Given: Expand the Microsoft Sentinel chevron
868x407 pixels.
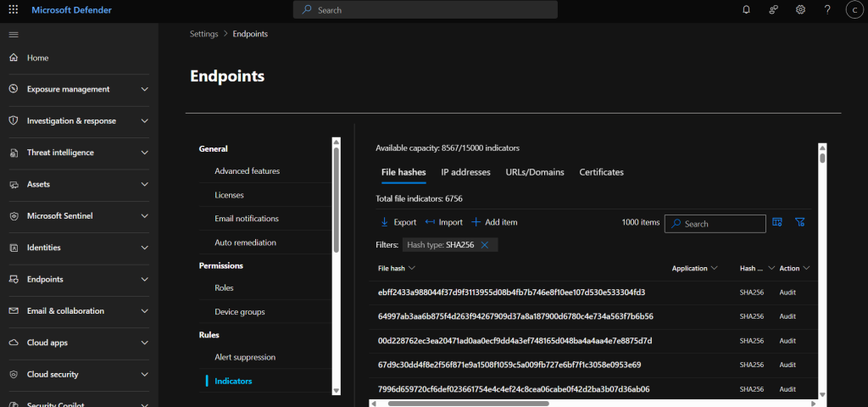Looking at the screenshot, I should 144,216.
